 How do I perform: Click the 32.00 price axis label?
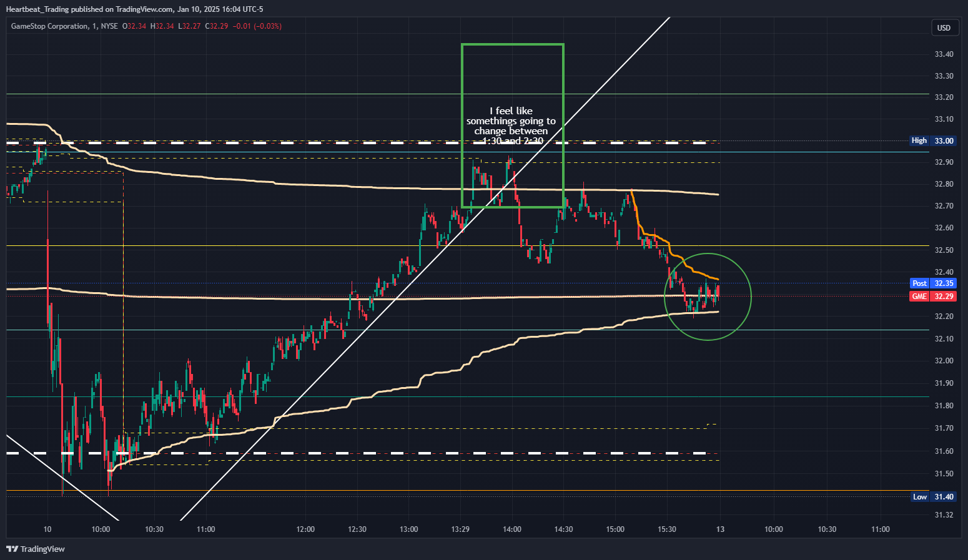[944, 361]
